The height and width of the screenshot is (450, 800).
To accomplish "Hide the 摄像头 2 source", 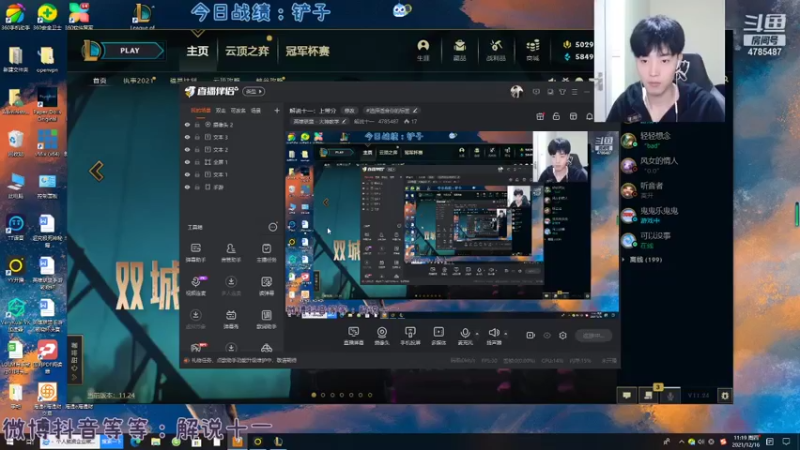I will click(187, 124).
